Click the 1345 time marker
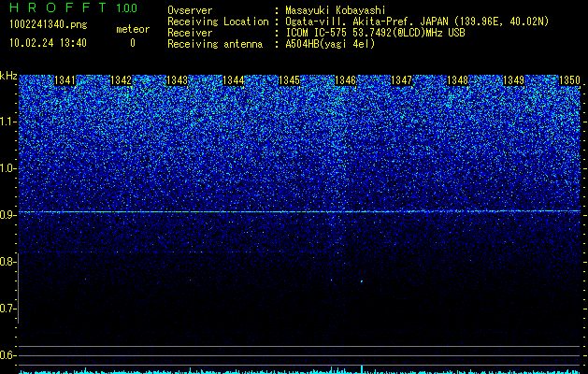 pyautogui.click(x=290, y=80)
